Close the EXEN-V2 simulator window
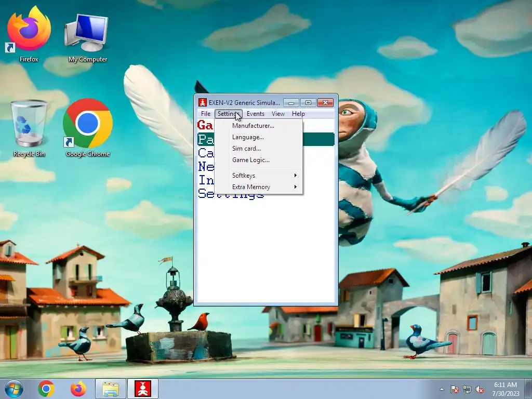 pyautogui.click(x=325, y=102)
